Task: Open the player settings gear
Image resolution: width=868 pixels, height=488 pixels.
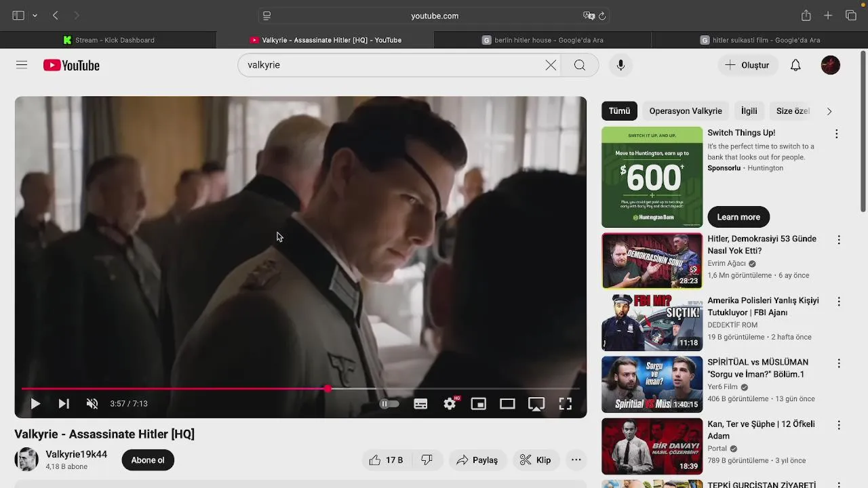Action: pos(450,404)
